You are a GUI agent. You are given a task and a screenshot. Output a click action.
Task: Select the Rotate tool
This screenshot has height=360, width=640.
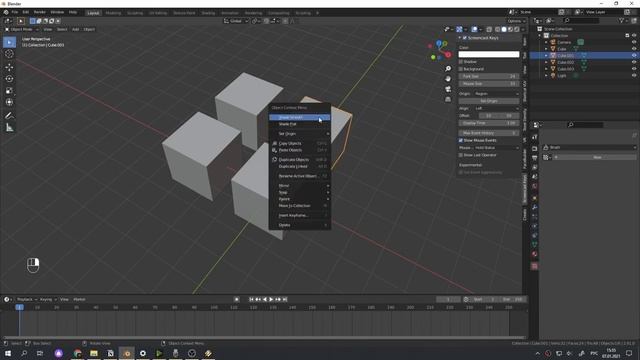[9, 79]
